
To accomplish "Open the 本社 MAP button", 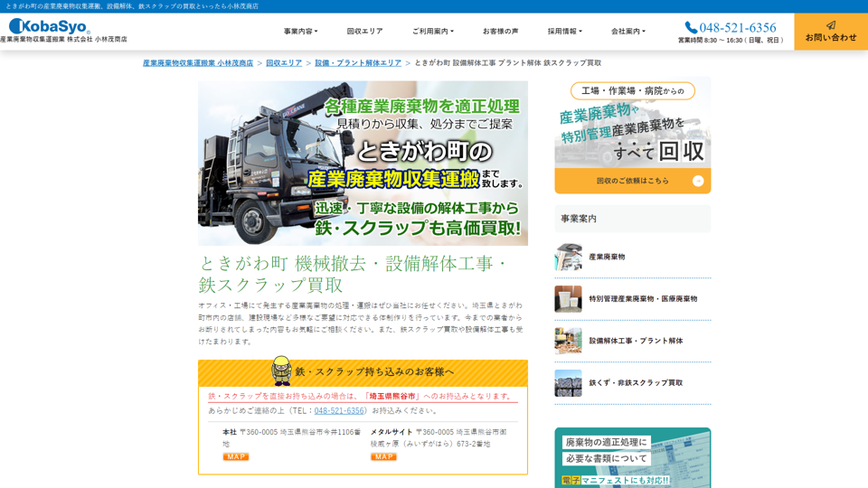I will pos(236,457).
